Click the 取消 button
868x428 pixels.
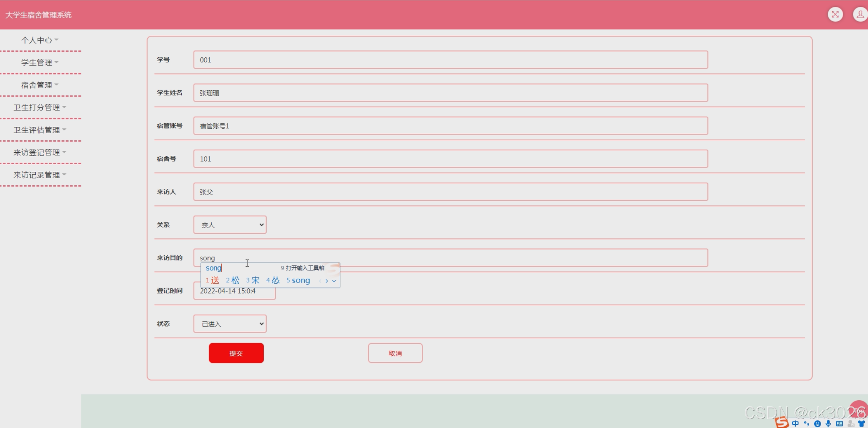point(395,353)
